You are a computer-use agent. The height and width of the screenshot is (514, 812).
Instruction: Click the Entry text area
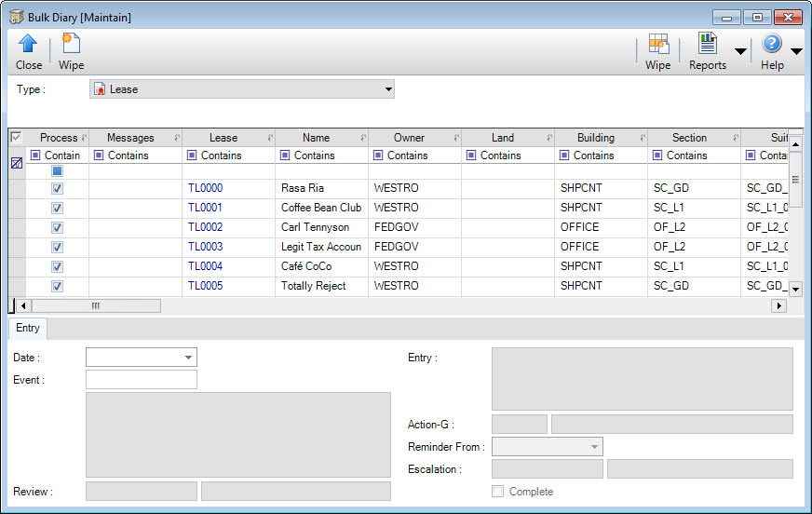[x=643, y=379]
